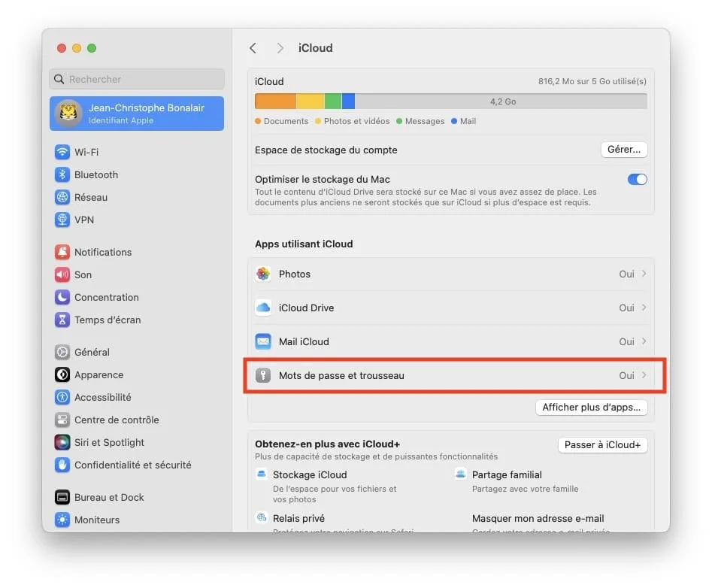Click the Photos app flower icon

263,274
